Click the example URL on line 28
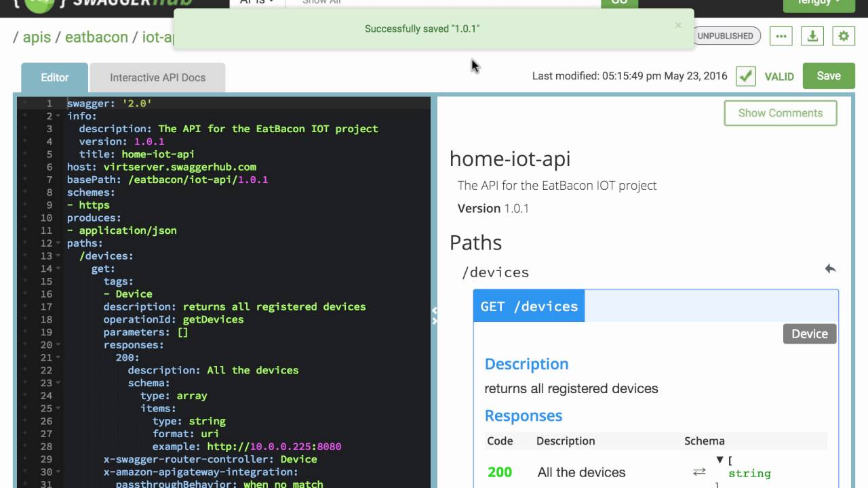 [274, 447]
